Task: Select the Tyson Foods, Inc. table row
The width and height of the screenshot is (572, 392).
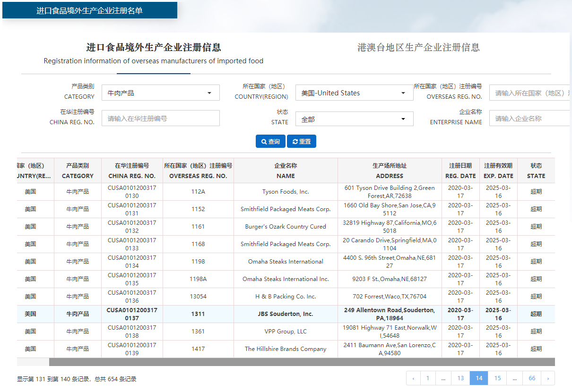Action: point(286,192)
